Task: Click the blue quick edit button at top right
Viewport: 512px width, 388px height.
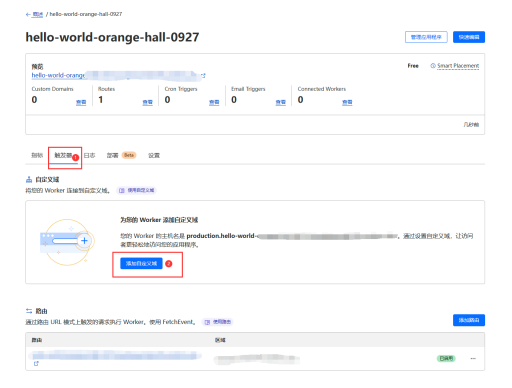Action: pos(469,37)
